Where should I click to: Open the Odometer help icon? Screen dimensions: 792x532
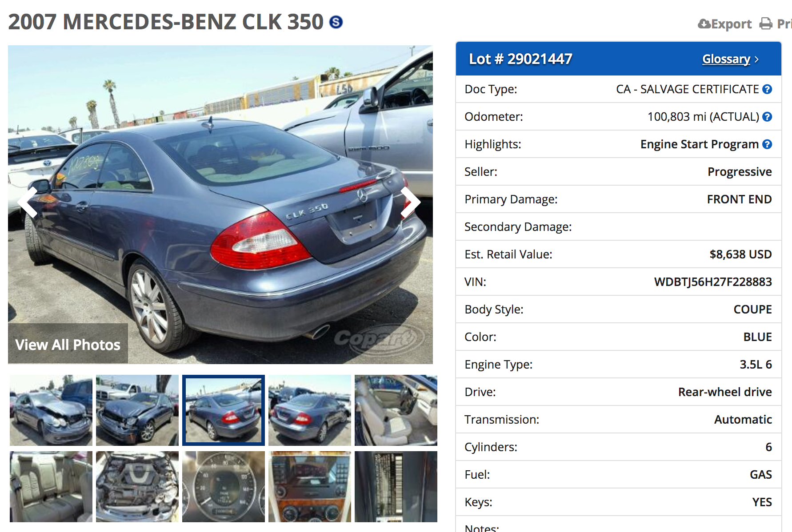767,117
